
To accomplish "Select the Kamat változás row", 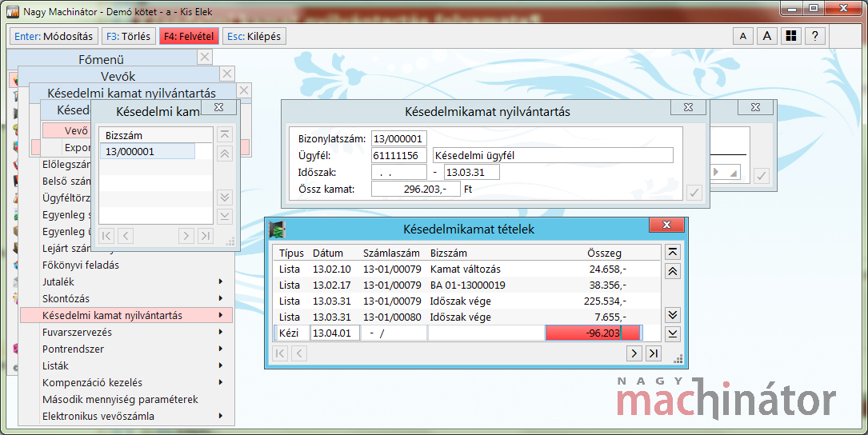I will 466,269.
